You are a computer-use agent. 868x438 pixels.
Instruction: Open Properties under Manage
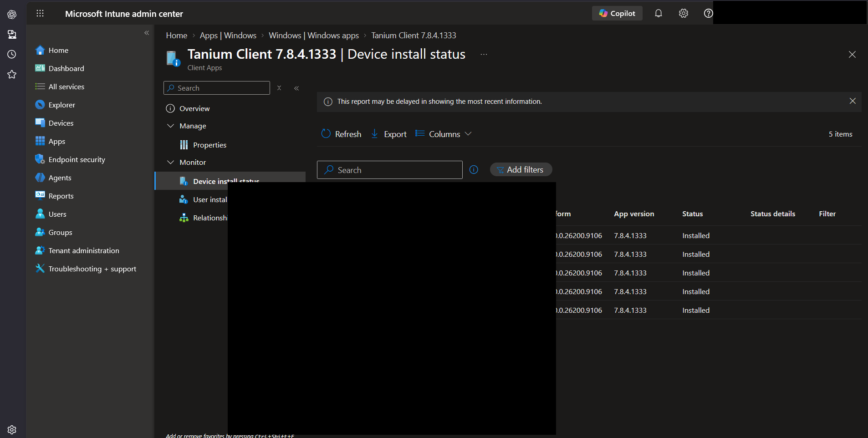pos(209,145)
